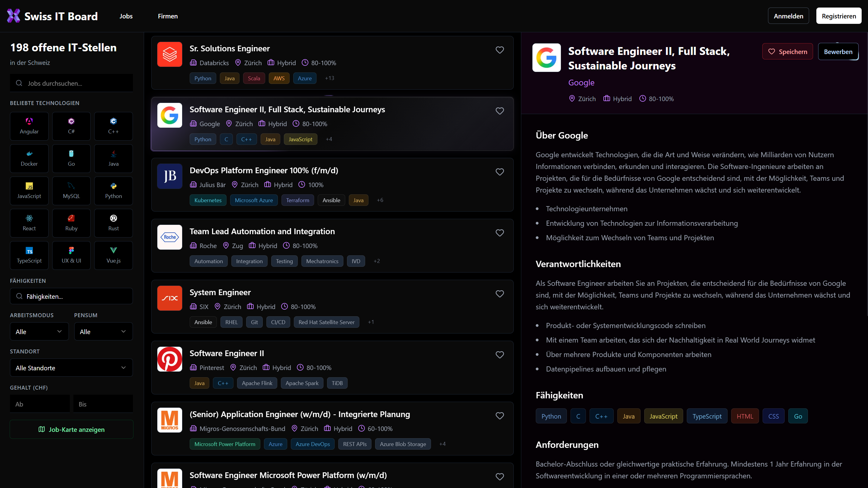Select the React technology tile
The height and width of the screenshot is (488, 868).
[x=29, y=223]
